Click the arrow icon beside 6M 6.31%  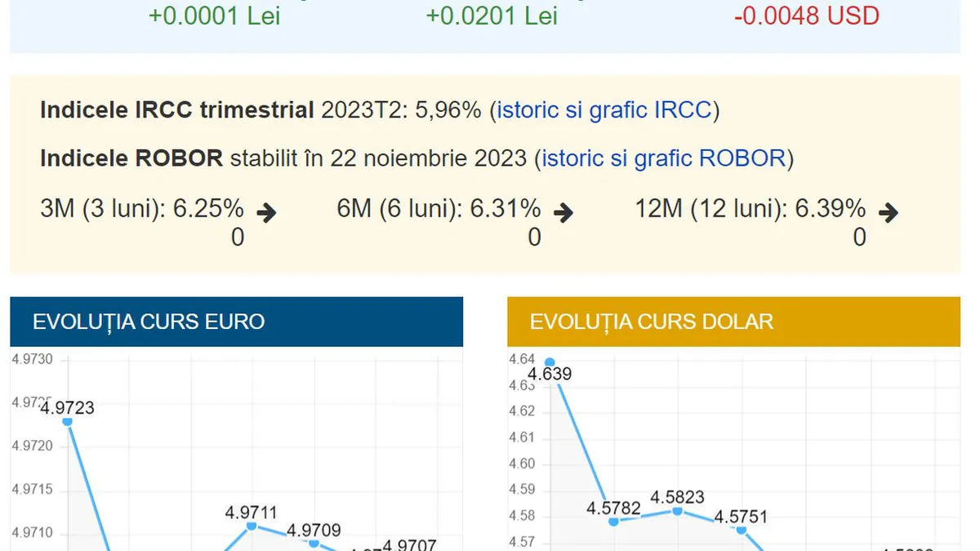(x=563, y=213)
